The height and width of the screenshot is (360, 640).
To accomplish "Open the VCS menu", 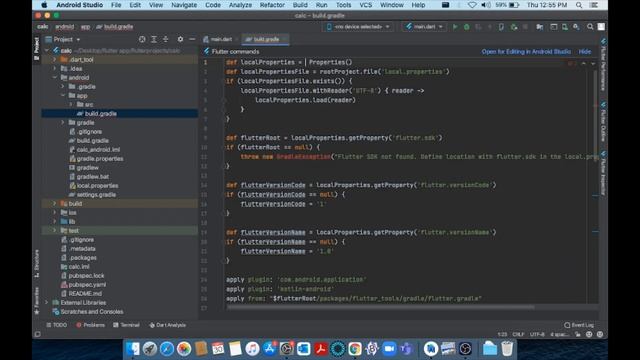I will (365, 5).
